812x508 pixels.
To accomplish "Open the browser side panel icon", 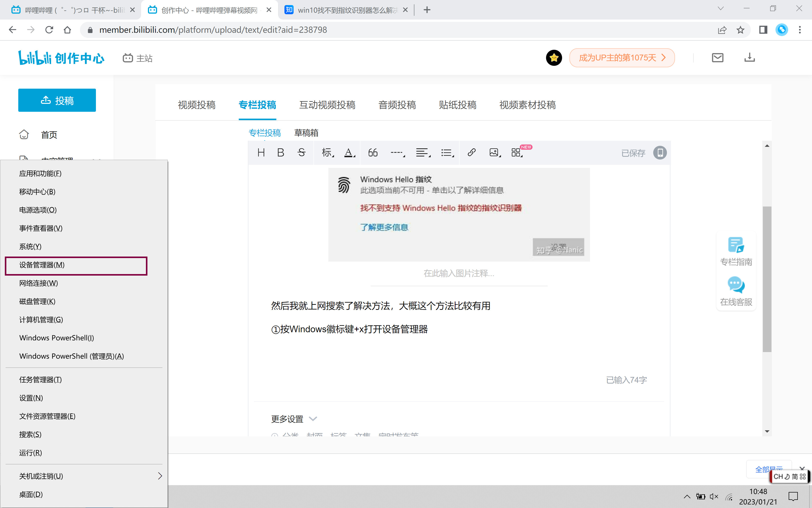I will (763, 30).
